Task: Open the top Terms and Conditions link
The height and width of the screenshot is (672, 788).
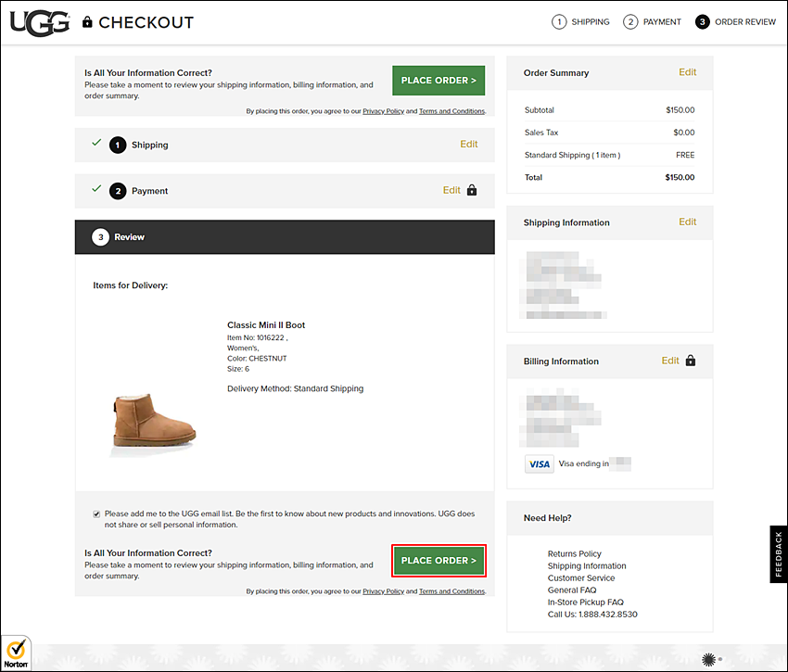Action: point(451,111)
